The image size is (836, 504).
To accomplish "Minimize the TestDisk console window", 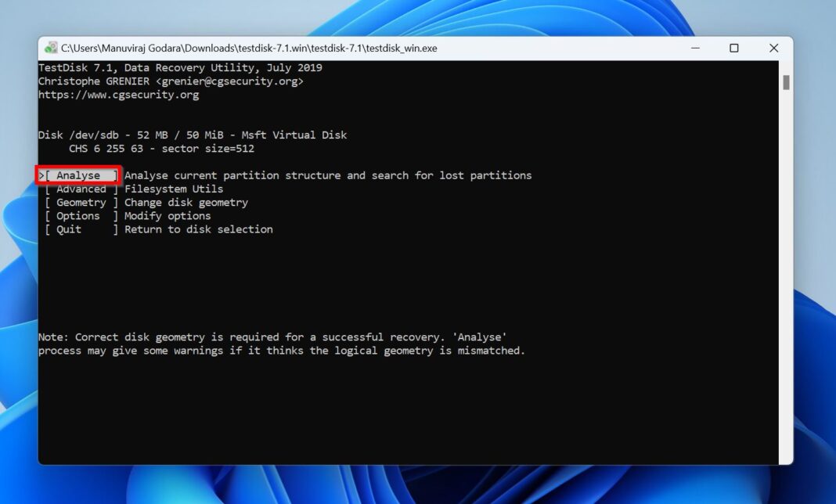I will (695, 48).
